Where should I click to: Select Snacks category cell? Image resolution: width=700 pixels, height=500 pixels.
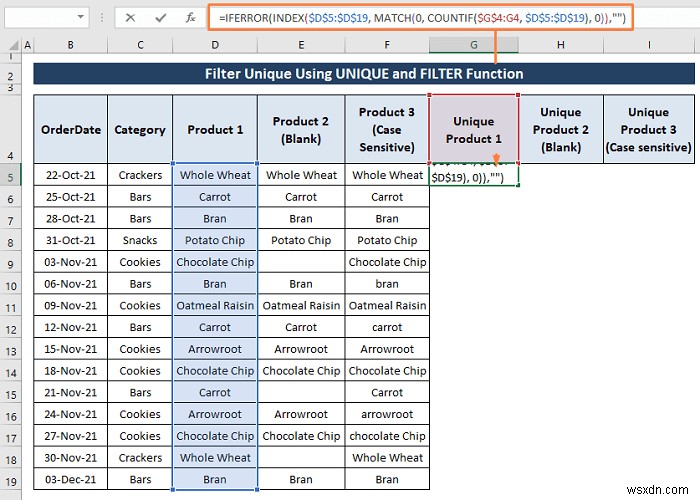coord(140,240)
